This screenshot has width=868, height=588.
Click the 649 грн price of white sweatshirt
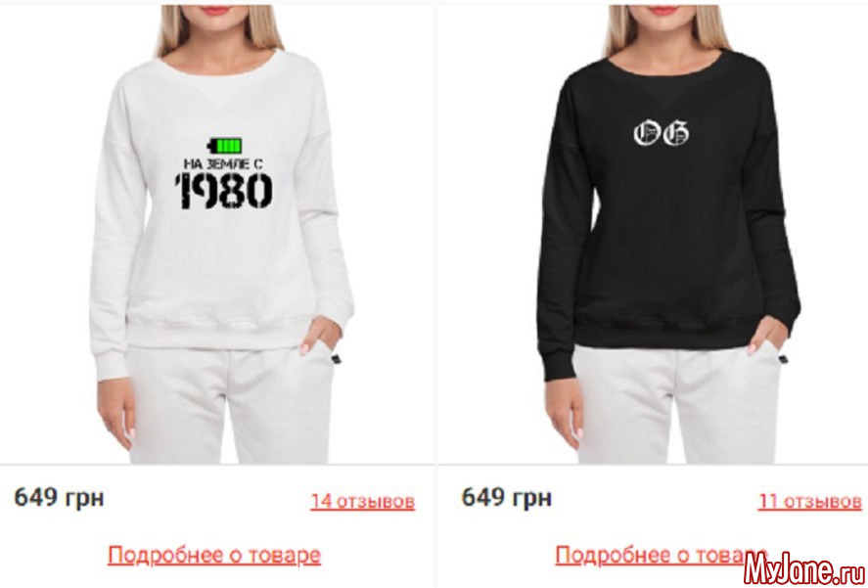59,497
